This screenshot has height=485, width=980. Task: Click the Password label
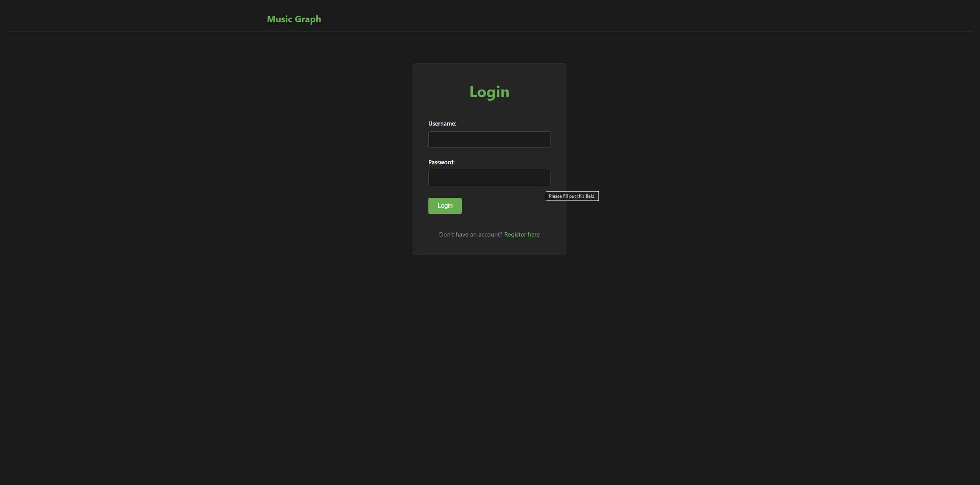click(441, 162)
